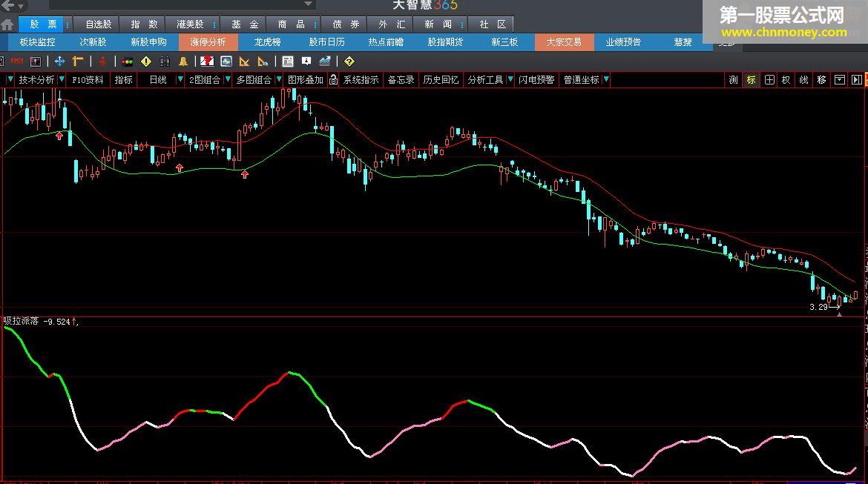Click the news page layout icon
The width and height of the screenshot is (868, 484).
pos(287,62)
